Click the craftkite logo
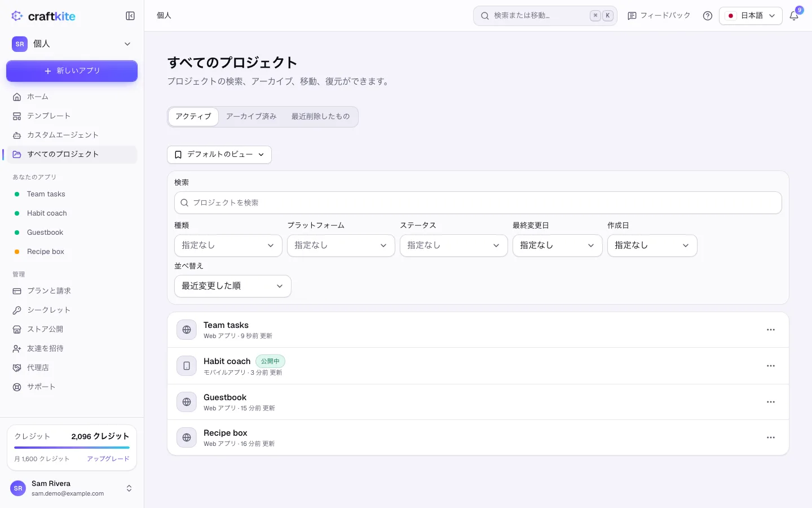 click(43, 16)
